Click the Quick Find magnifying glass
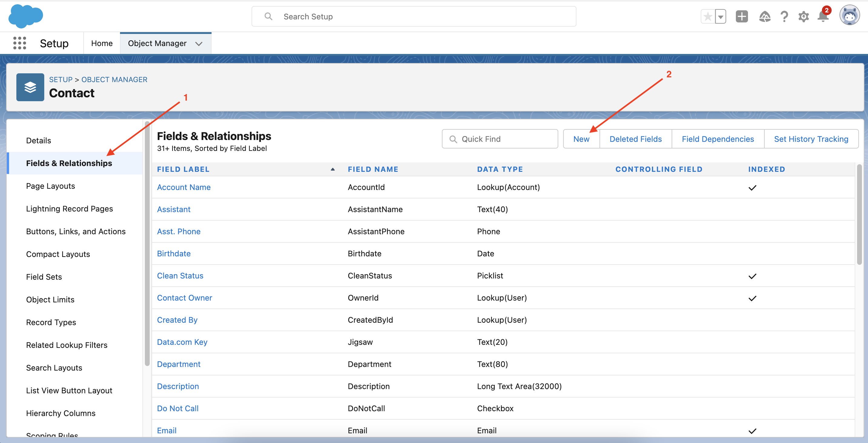The height and width of the screenshot is (443, 868). [454, 139]
